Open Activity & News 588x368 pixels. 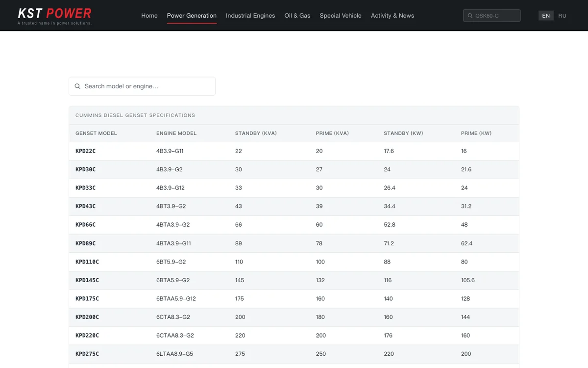click(392, 16)
